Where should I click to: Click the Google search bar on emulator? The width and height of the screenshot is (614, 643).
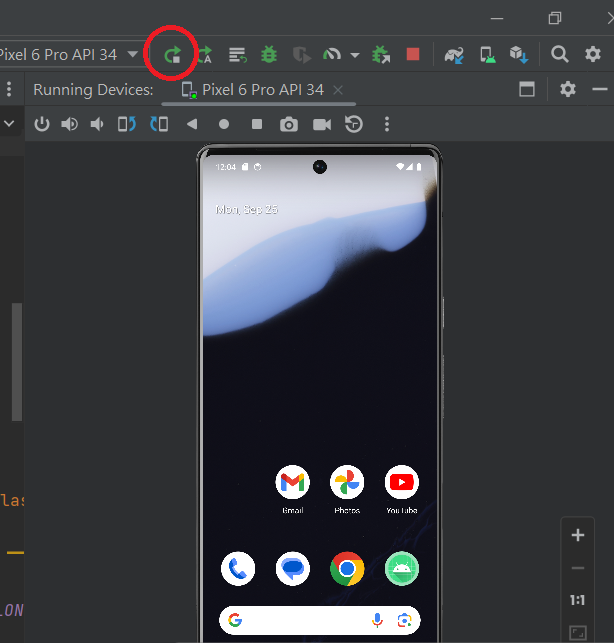[320, 620]
